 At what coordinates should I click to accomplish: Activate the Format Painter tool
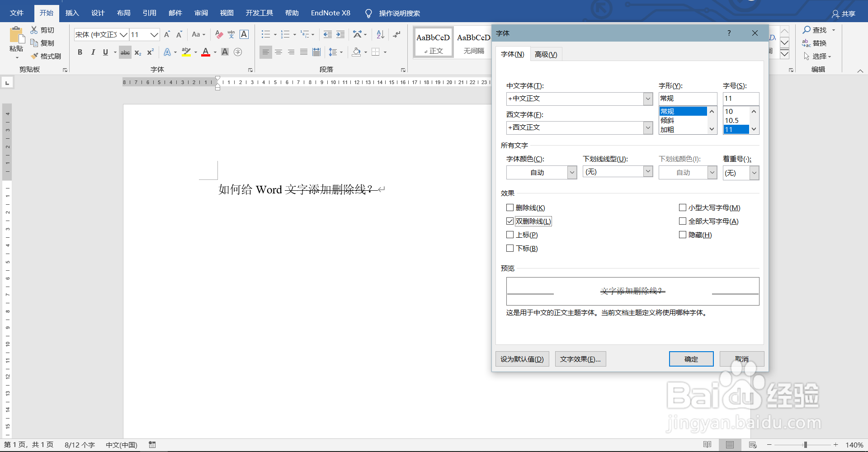pos(45,56)
